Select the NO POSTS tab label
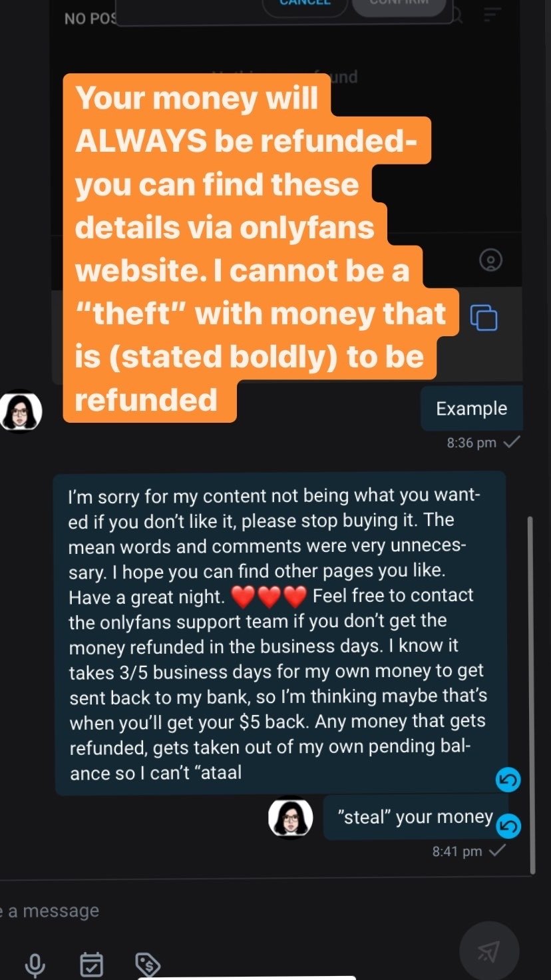The image size is (551, 980). click(91, 19)
